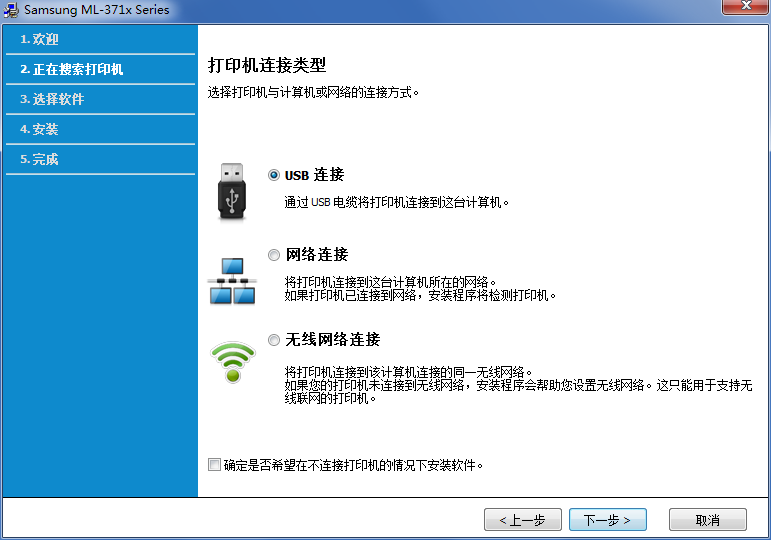Select the 无线网络连接 radio button

274,340
